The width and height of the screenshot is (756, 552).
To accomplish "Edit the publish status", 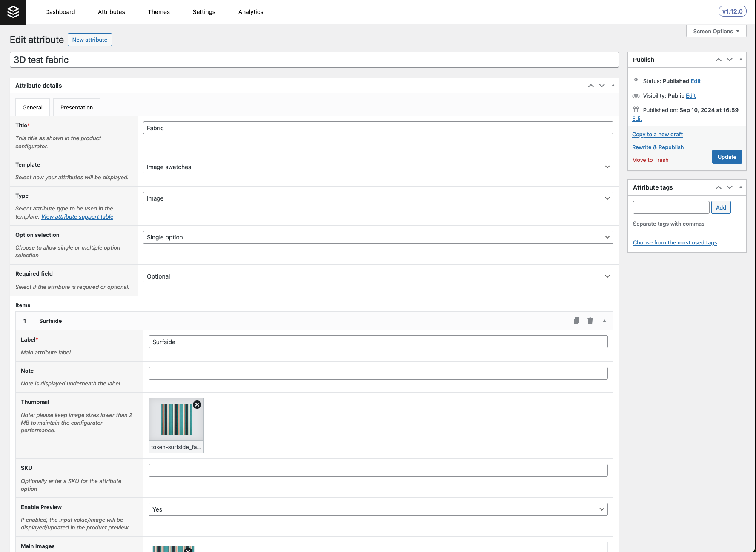I will (x=696, y=81).
